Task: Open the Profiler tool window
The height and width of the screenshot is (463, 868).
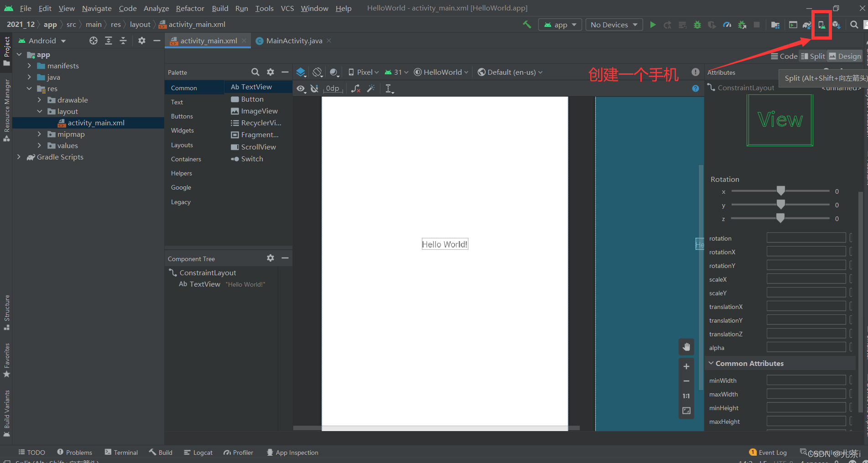Action: (238, 452)
